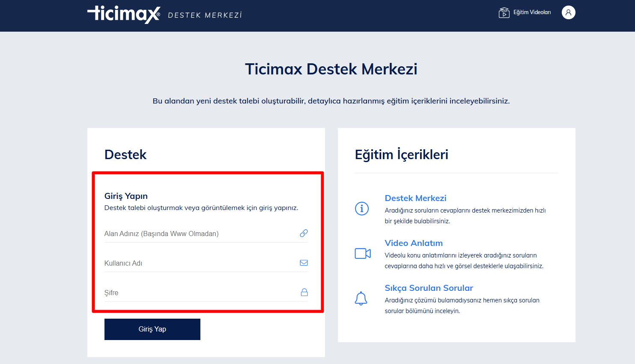635x364 pixels.
Task: Click the Ticimax Destek Merkezi page heading
Action: coord(331,69)
